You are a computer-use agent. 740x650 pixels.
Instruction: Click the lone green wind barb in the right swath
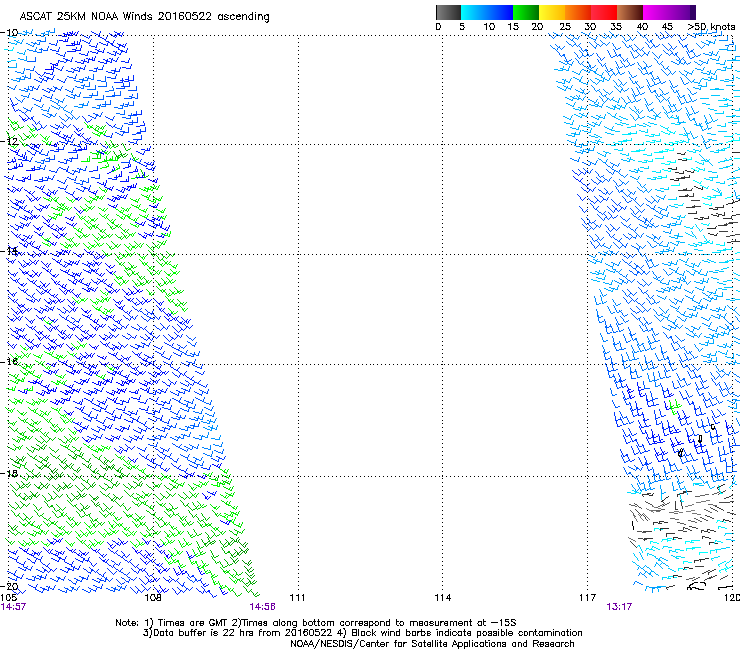coord(675,407)
